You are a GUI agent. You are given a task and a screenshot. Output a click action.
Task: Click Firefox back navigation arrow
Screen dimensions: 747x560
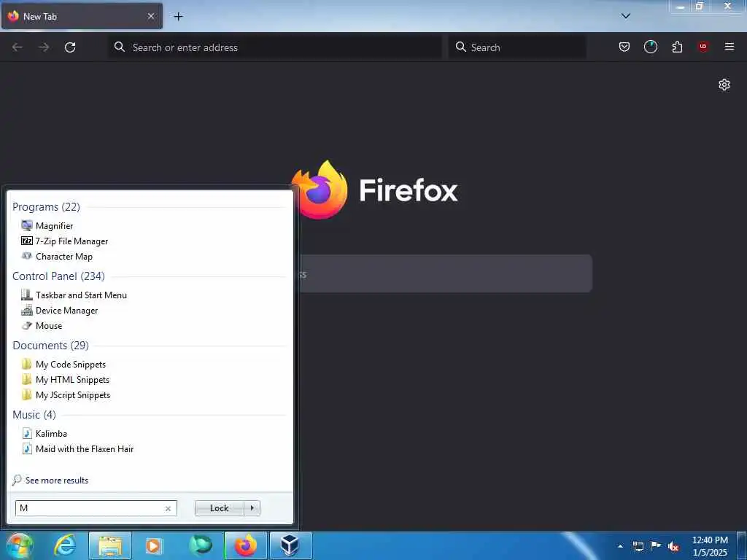tap(18, 47)
